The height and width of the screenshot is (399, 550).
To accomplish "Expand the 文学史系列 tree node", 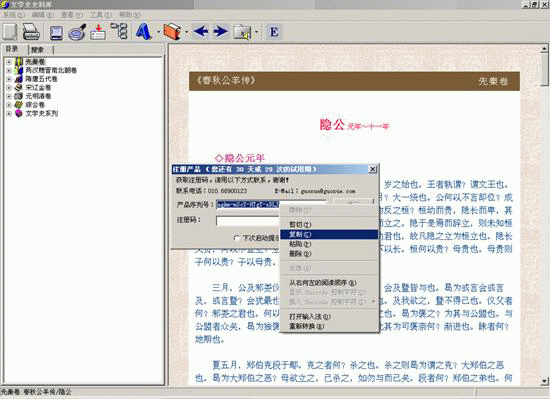I will pos(9,114).
